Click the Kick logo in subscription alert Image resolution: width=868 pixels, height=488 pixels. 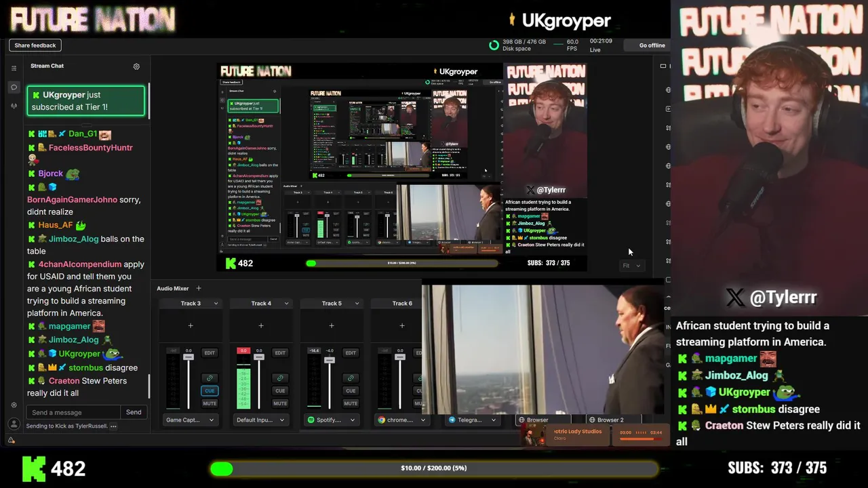37,96
